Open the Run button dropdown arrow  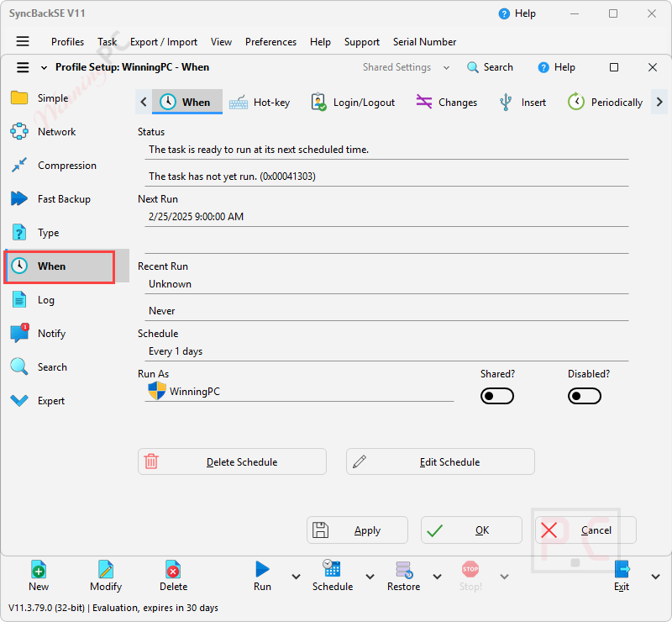click(x=297, y=577)
